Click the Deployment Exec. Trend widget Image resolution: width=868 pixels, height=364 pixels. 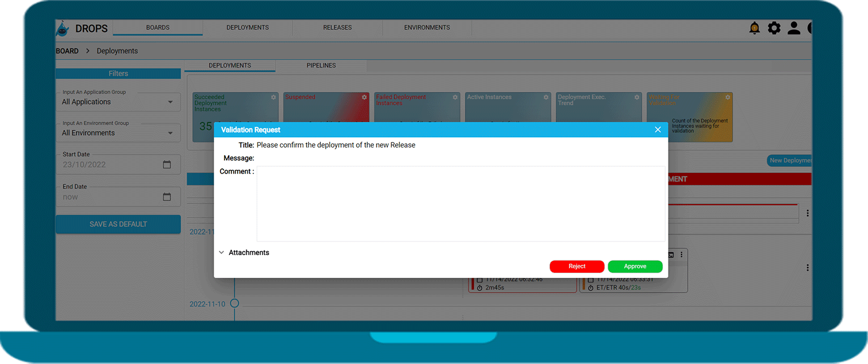[599, 107]
